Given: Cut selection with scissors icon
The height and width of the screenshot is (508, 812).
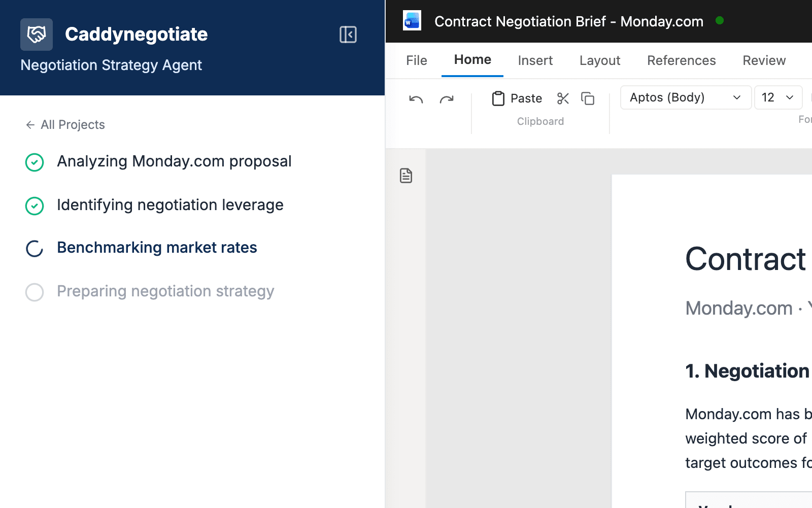Looking at the screenshot, I should (563, 98).
